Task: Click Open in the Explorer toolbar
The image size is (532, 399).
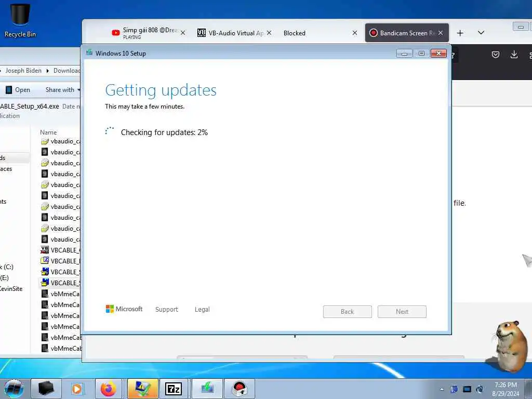Action: pos(18,90)
